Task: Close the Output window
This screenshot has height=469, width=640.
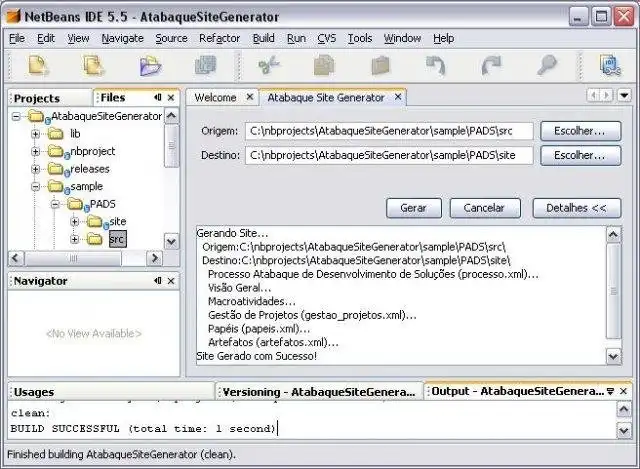Action: click(x=623, y=391)
